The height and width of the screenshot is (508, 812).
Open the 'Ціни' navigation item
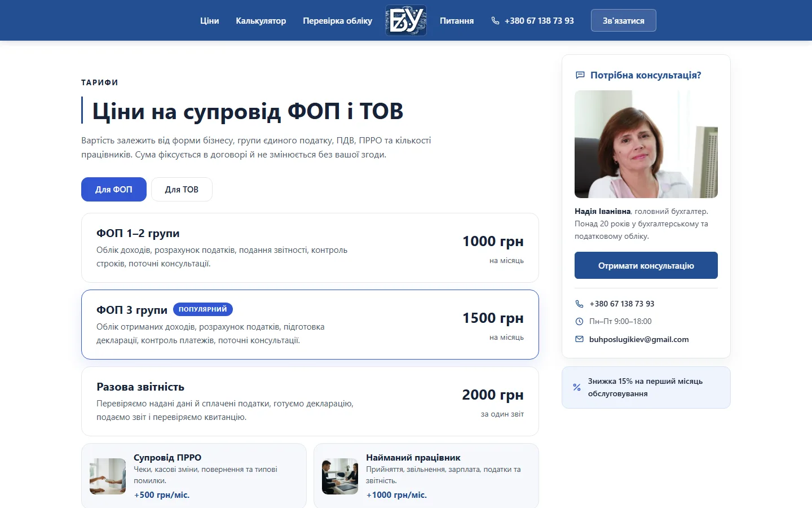click(209, 20)
